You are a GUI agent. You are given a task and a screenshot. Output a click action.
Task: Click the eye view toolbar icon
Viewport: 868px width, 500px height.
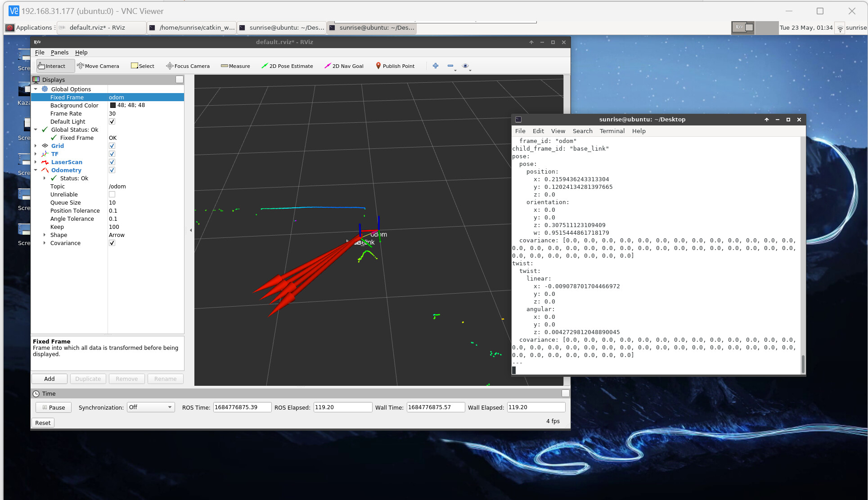pos(465,66)
